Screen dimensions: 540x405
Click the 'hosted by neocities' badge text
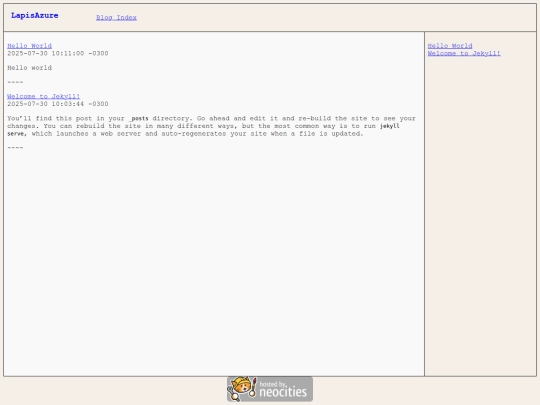pos(283,389)
